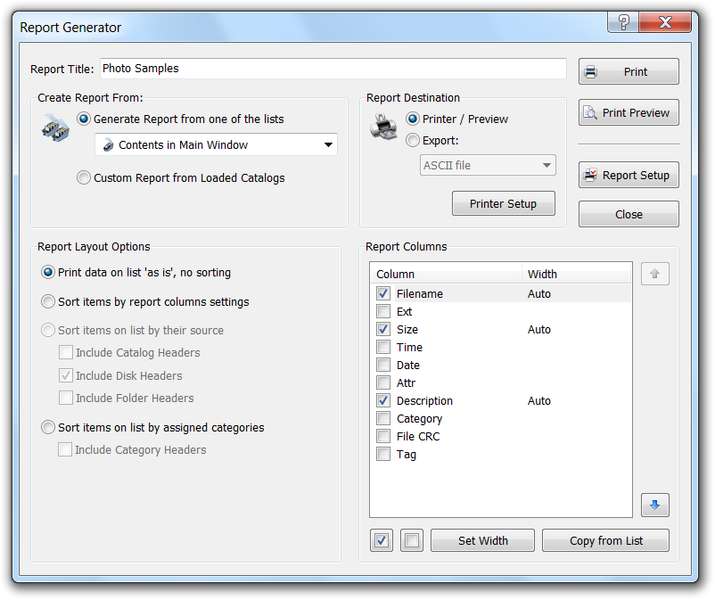Click the Set Width button
The width and height of the screenshot is (715, 600).
click(x=482, y=541)
